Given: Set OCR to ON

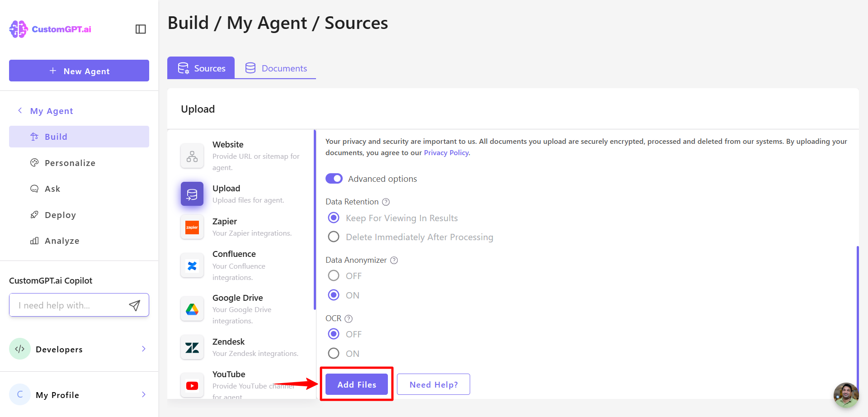Looking at the screenshot, I should pos(334,353).
